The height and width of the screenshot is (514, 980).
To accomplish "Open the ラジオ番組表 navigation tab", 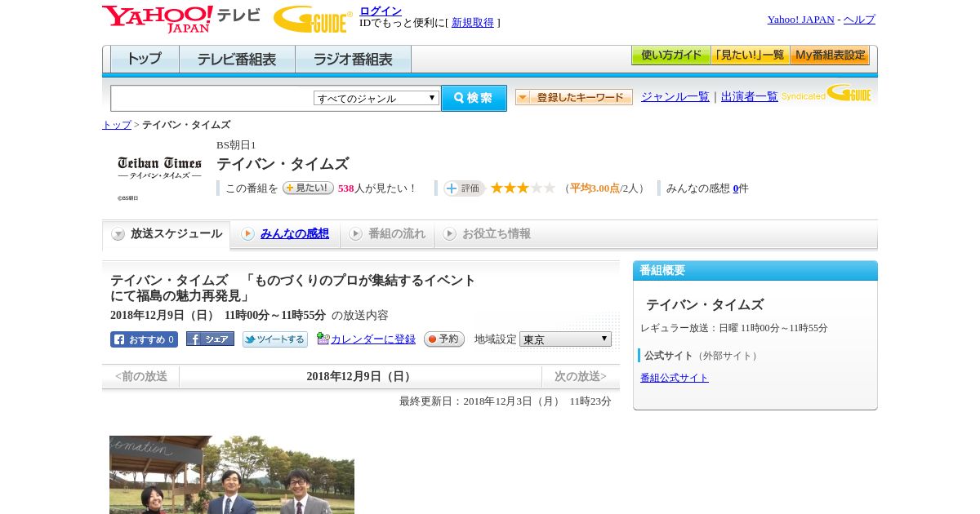I will click(x=353, y=60).
